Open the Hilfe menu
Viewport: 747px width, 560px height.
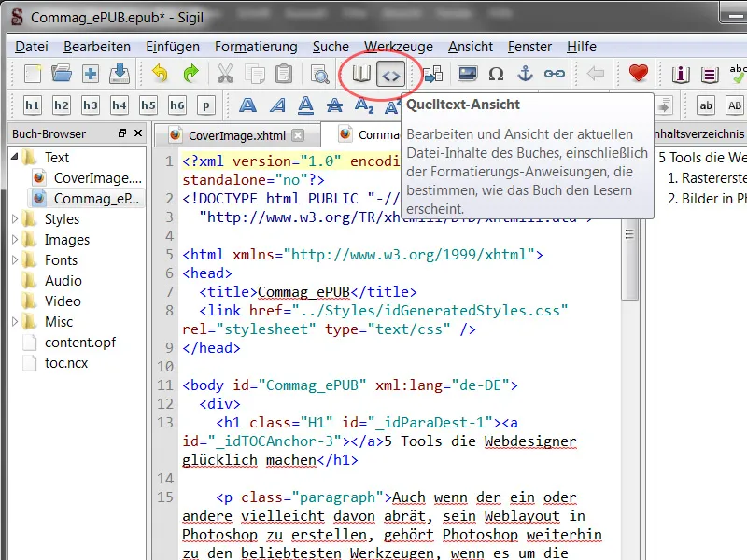(581, 47)
